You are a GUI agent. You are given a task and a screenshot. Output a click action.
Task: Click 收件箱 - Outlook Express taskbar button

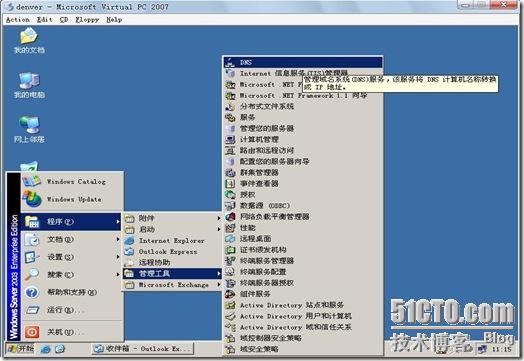(x=142, y=349)
